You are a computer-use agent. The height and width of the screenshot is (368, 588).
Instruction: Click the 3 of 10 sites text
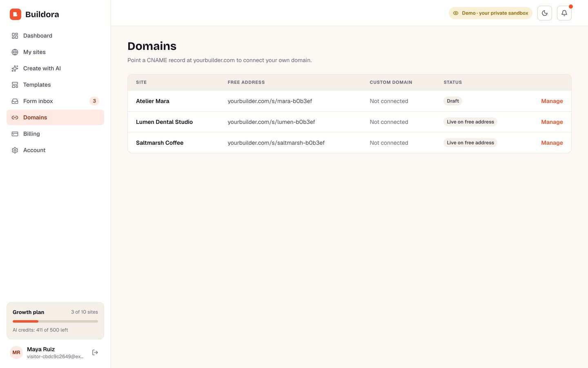[x=85, y=312]
